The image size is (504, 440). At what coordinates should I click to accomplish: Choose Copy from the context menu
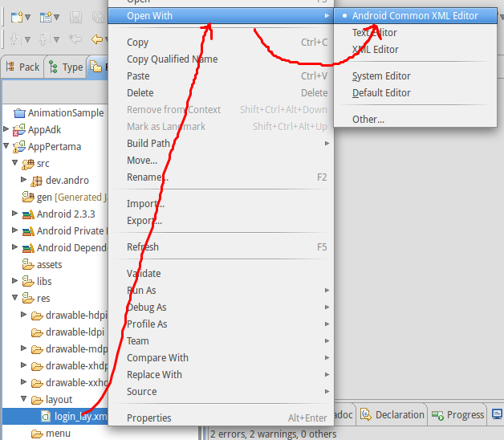(x=221, y=42)
